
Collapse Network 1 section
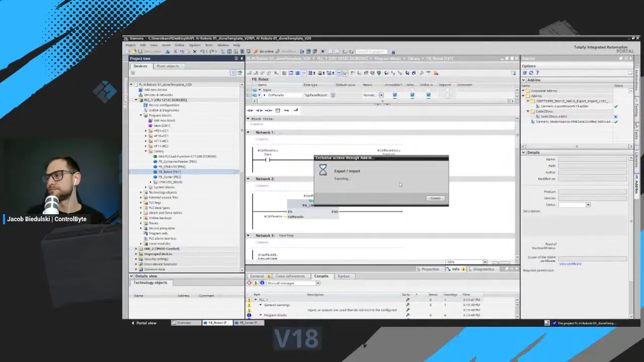click(x=248, y=132)
